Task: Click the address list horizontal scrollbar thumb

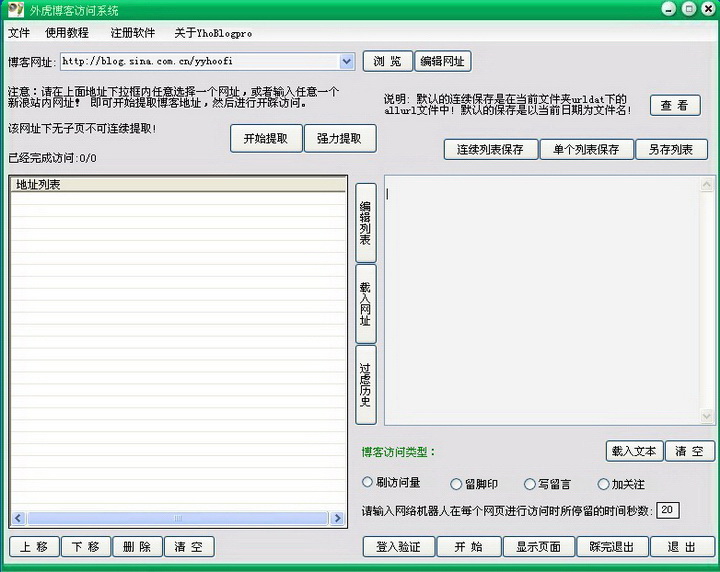Action: [x=178, y=518]
